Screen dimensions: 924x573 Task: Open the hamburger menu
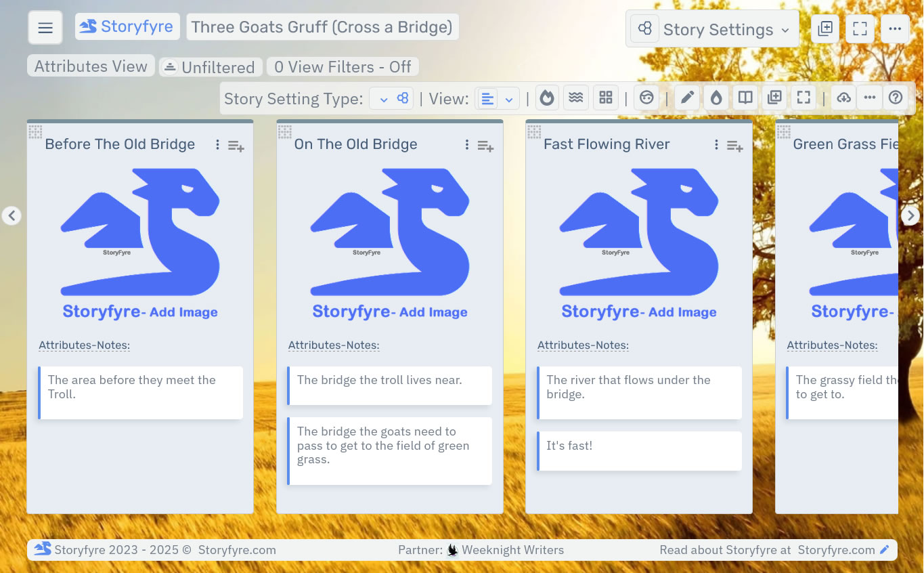[45, 27]
